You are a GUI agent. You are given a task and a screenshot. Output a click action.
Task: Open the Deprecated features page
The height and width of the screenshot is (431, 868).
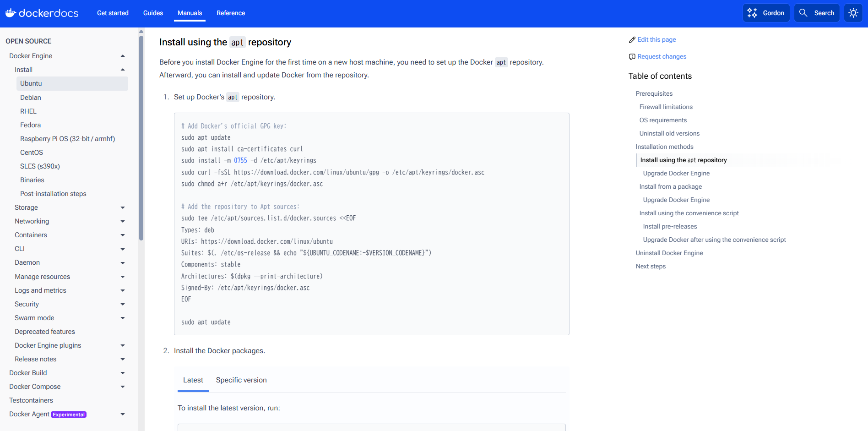45,332
